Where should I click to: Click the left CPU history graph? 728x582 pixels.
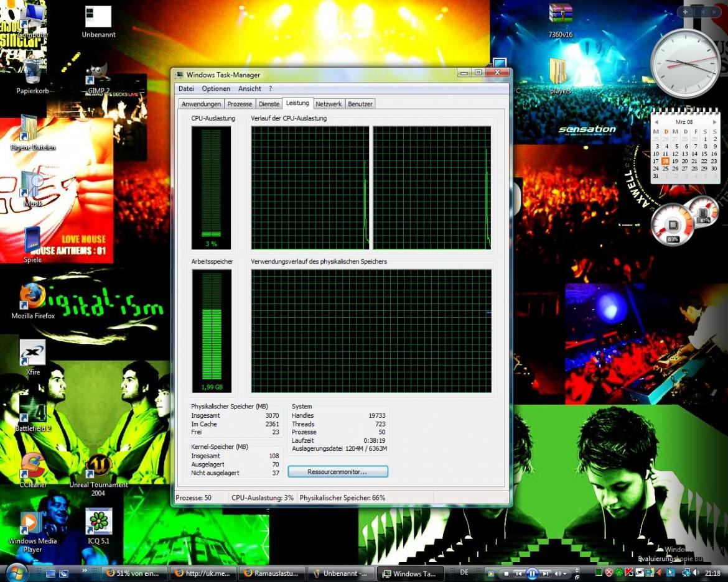[310, 188]
